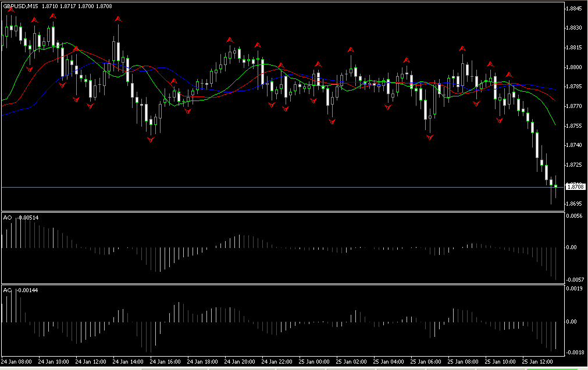Select the last up fractal arrow near 25 Jan 10:00
Image resolution: width=588 pixels, height=370 pixels.
509,74
